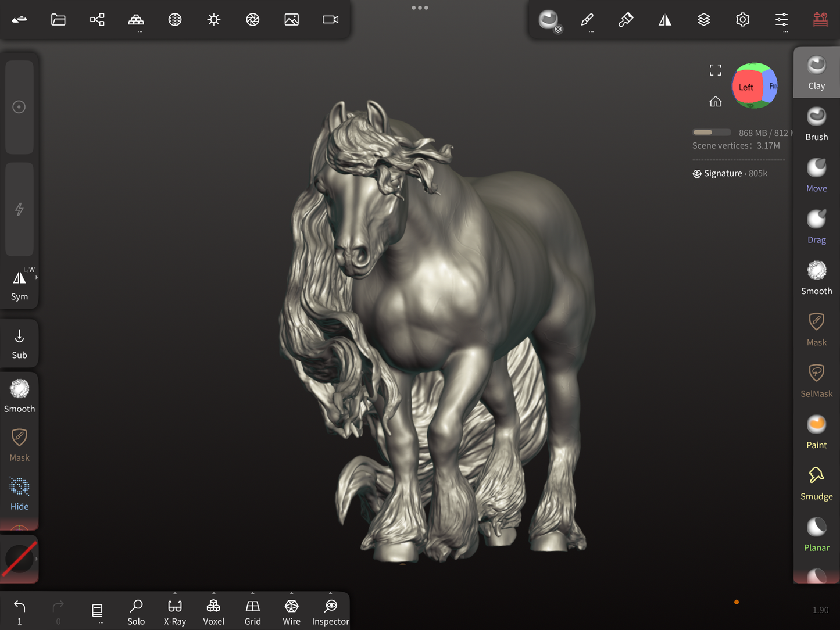Image resolution: width=840 pixels, height=630 pixels.
Task: Select the Clay sculpting tool
Action: 816,73
